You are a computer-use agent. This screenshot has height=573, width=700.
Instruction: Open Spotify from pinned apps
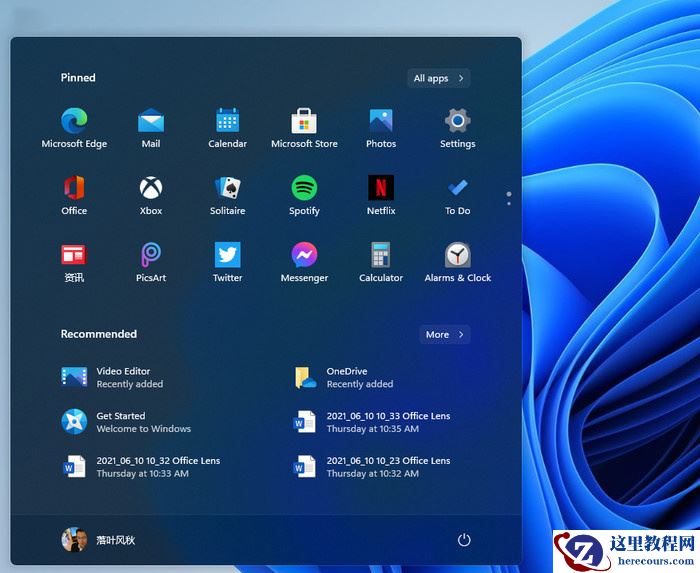(x=304, y=195)
